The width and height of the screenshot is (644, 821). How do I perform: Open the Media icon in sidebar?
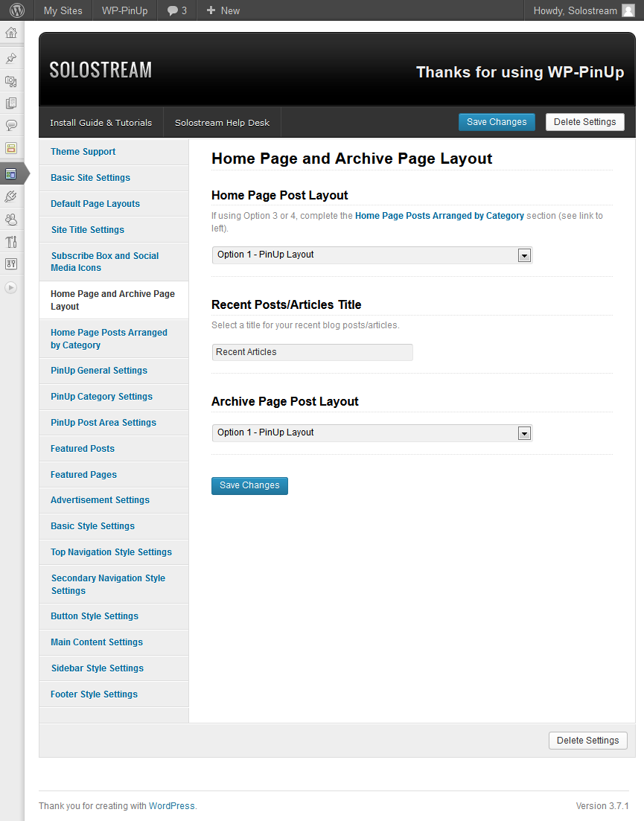[x=11, y=81]
